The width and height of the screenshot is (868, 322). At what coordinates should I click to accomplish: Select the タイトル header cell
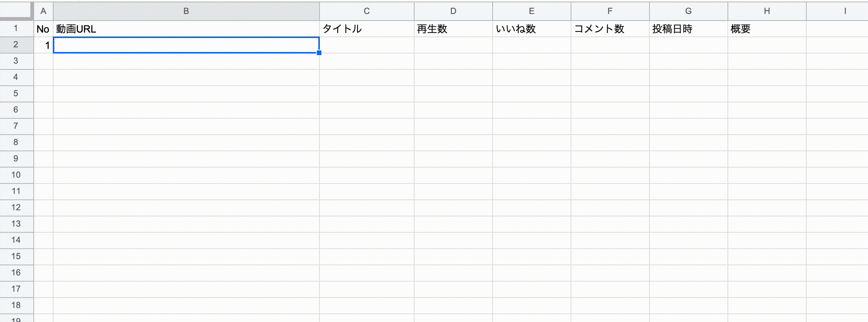pyautogui.click(x=367, y=29)
